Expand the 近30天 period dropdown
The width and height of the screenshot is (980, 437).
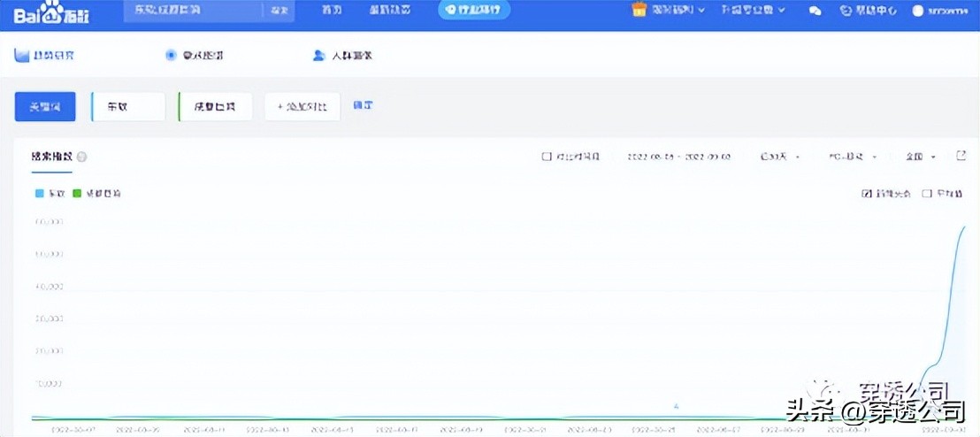pyautogui.click(x=780, y=157)
